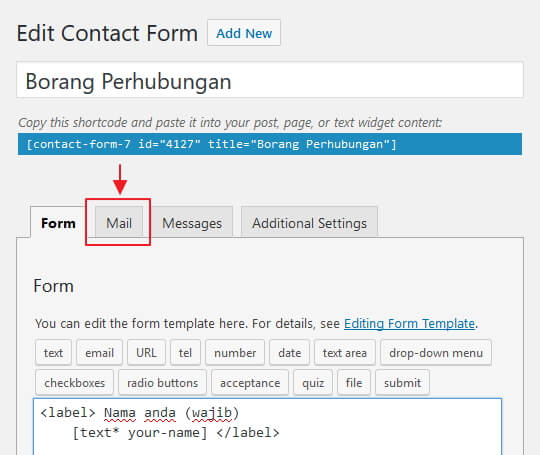540x455 pixels.
Task: Insert a checkboxes tag
Action: pyautogui.click(x=74, y=382)
